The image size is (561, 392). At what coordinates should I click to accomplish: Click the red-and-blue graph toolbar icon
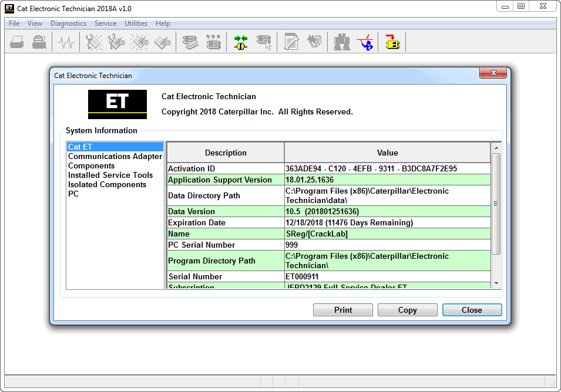(365, 42)
